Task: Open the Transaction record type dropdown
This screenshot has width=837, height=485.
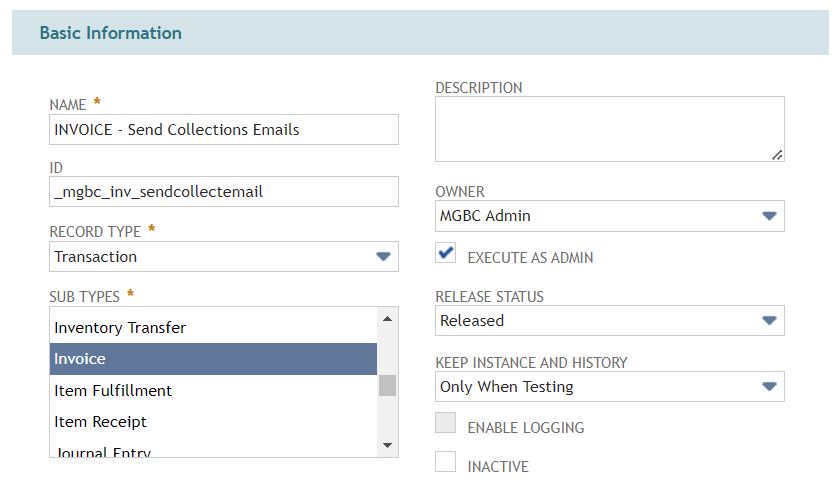Action: point(224,257)
